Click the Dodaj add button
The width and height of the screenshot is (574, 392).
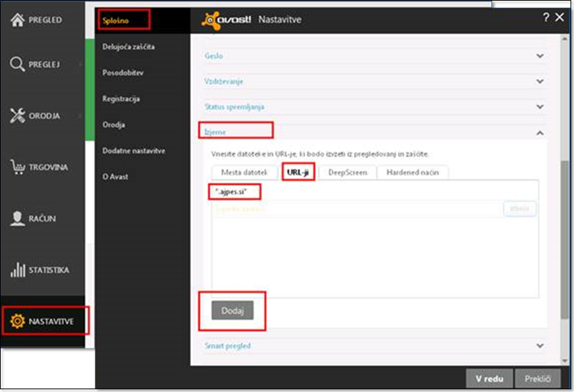pos(233,311)
